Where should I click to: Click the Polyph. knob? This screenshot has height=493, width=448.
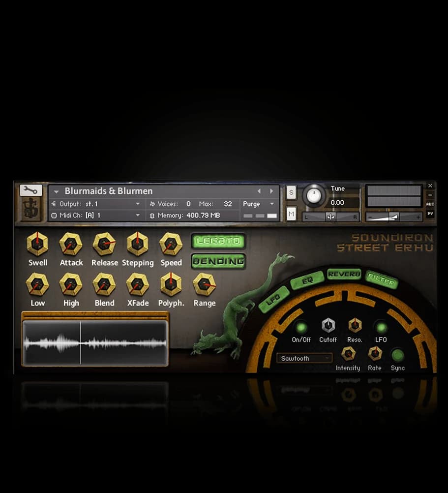171,284
